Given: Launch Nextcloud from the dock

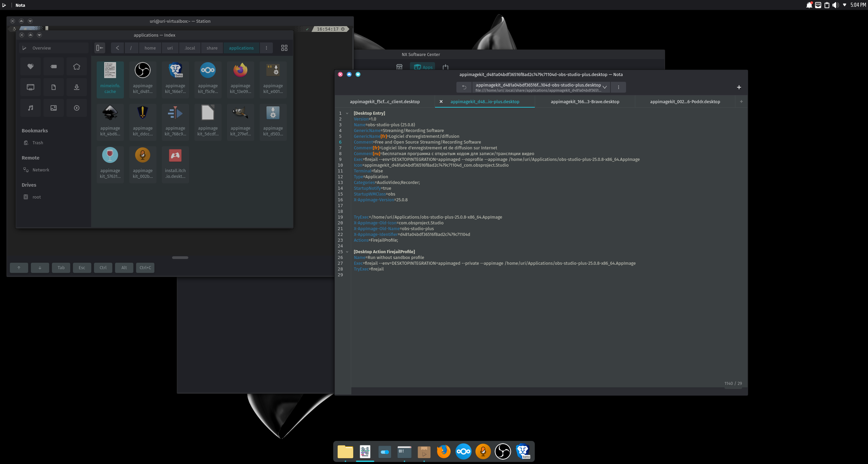Looking at the screenshot, I should coord(463,451).
